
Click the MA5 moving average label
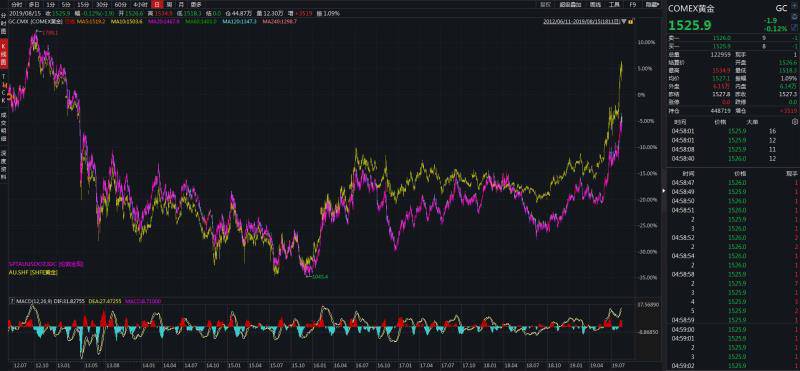[91, 22]
